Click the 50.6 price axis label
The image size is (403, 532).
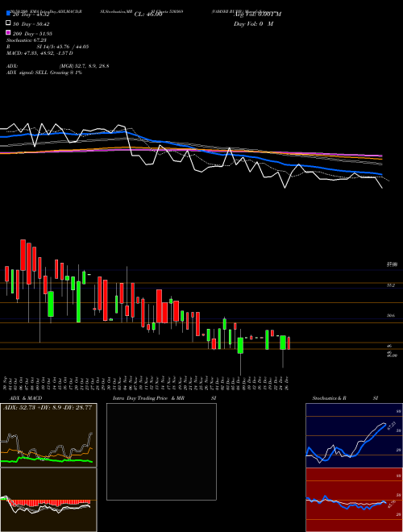[x=391, y=315]
